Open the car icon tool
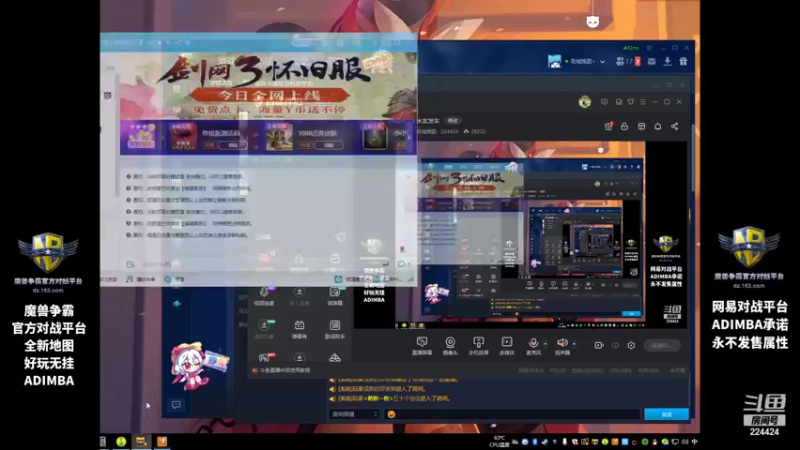Image resolution: width=800 pixels, height=450 pixels. (335, 358)
